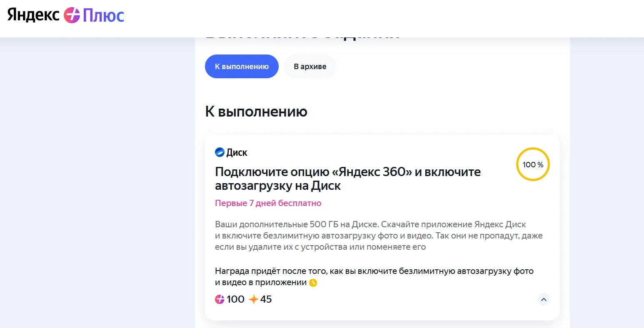Click the 100 % progress ring

[533, 164]
